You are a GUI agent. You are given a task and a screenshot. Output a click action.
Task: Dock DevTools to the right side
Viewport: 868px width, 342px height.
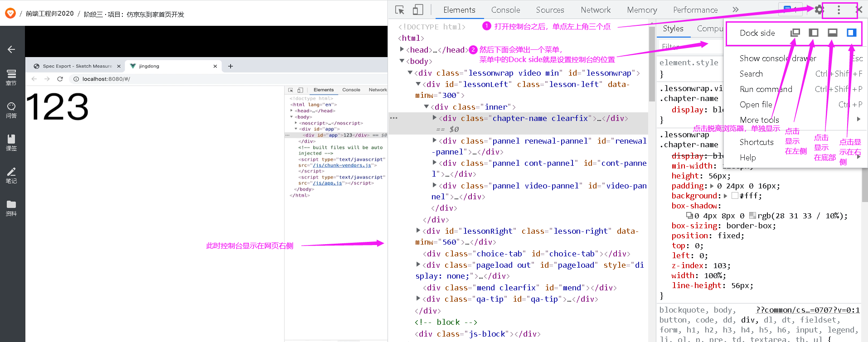851,33
